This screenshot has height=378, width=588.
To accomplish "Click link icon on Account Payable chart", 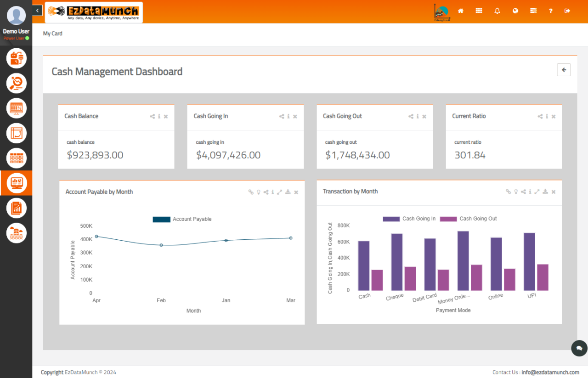I will pos(251,192).
